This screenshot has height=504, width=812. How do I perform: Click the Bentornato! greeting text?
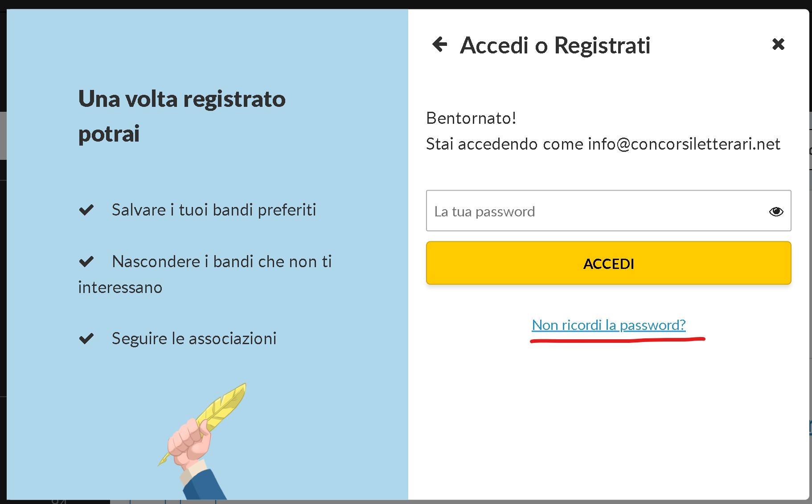(x=471, y=118)
